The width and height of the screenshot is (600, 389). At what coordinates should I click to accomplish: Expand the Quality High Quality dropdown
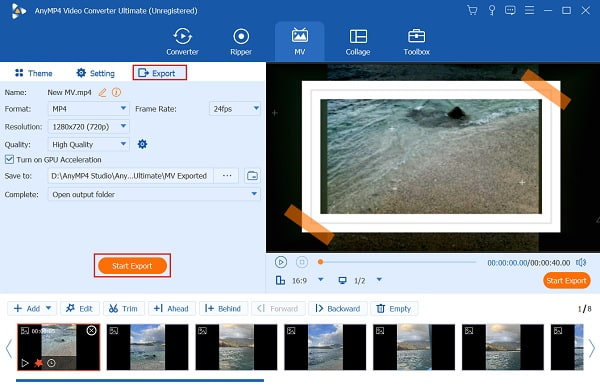coord(88,145)
